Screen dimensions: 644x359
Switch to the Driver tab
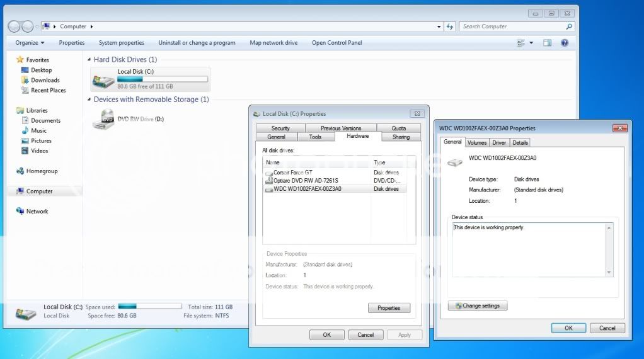click(x=499, y=142)
